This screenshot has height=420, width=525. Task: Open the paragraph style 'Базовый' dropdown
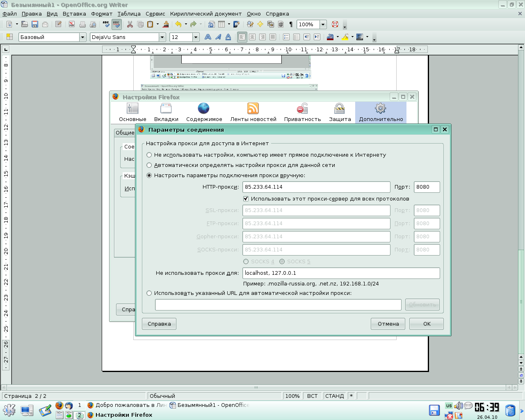pyautogui.click(x=82, y=37)
